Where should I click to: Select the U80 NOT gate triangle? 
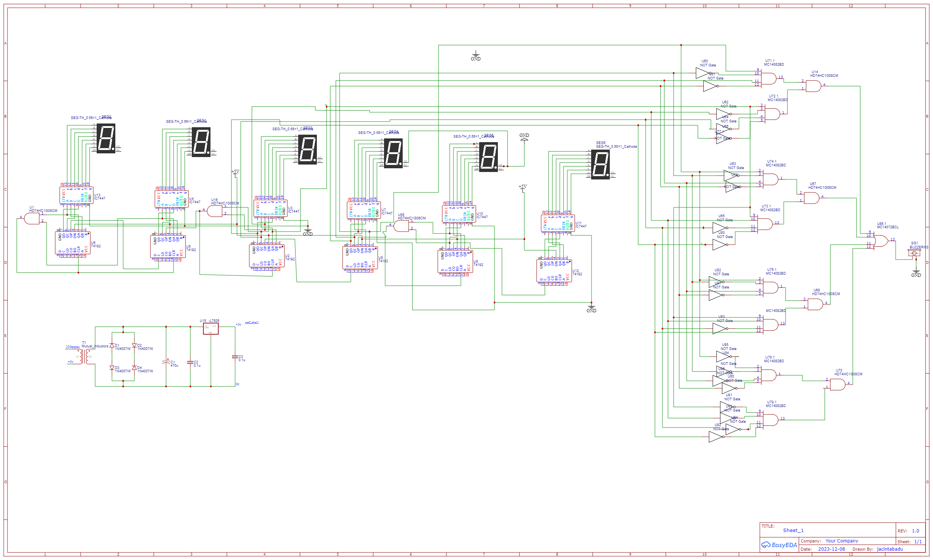[721, 244]
